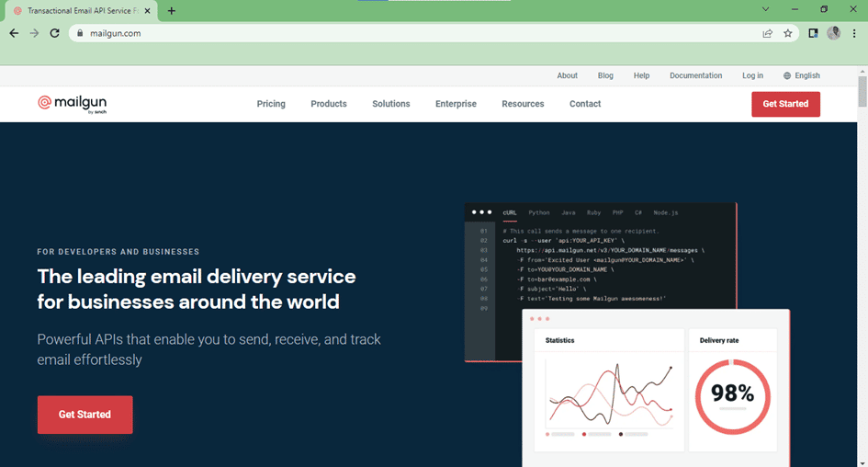Open the Help link

[x=642, y=76]
